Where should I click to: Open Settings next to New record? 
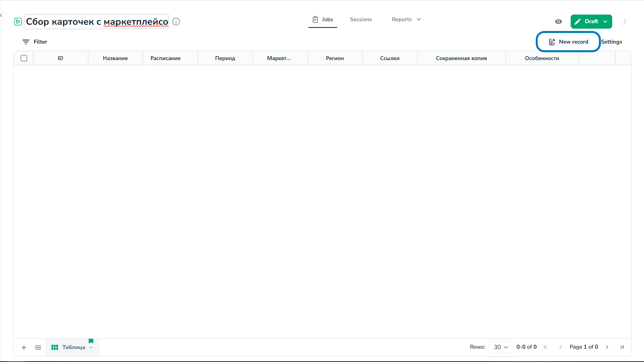(x=611, y=42)
